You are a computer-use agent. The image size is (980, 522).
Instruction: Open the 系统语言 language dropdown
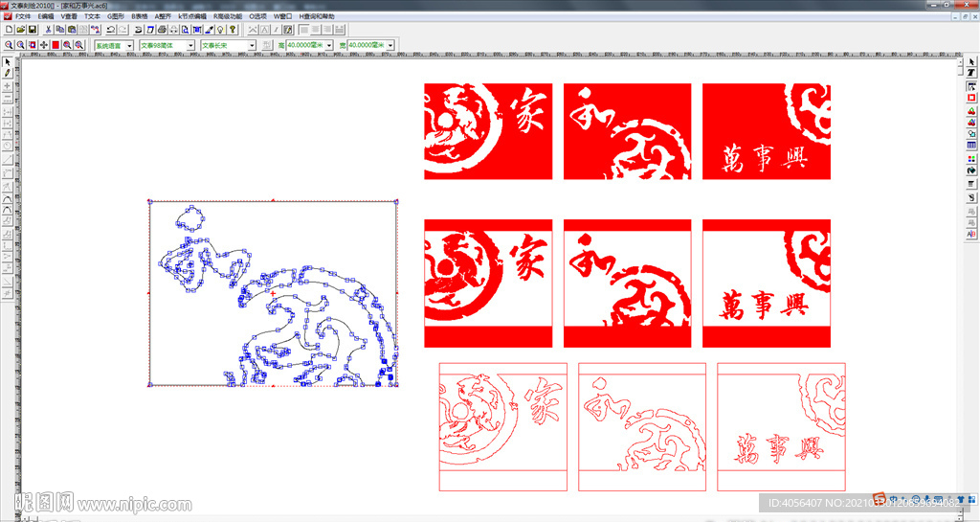point(129,46)
